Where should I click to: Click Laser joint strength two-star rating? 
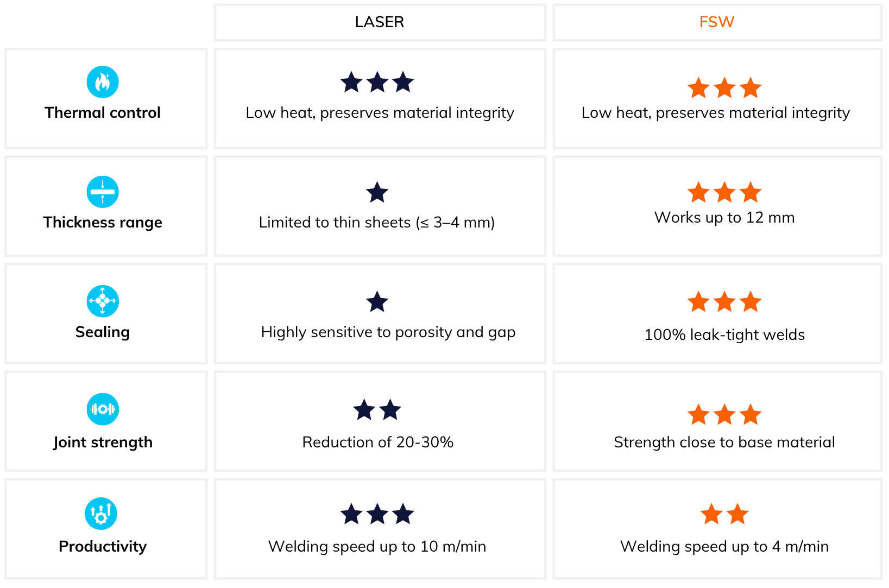tap(377, 410)
